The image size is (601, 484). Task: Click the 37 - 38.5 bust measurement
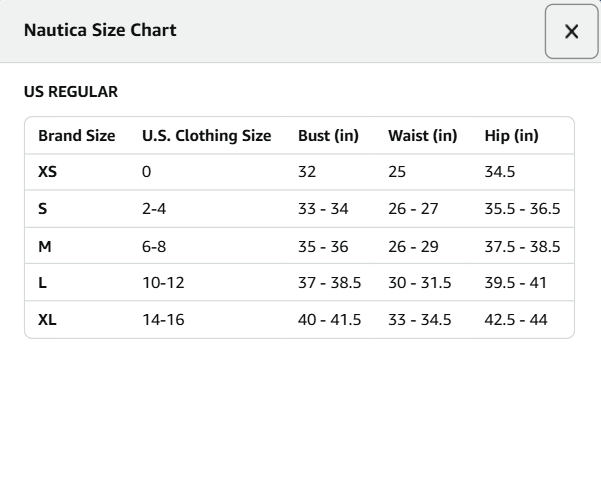330,283
